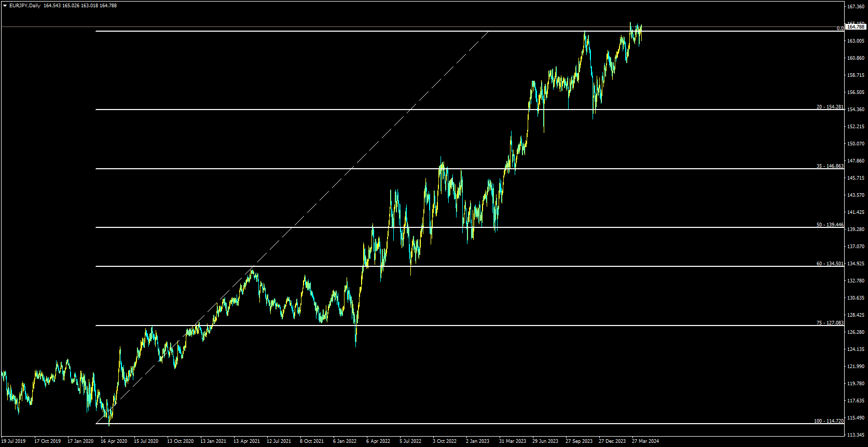Click price scale value 163.005
The height and width of the screenshot is (447, 868).
coord(856,40)
